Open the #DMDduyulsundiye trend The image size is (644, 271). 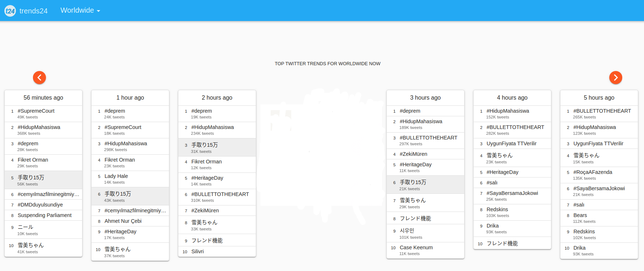[x=40, y=205]
